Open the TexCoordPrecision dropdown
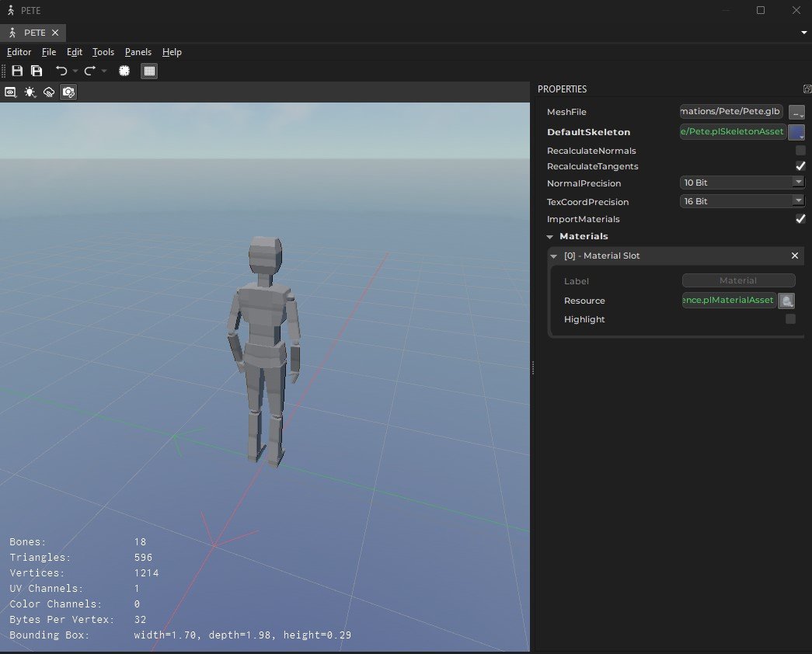 798,201
